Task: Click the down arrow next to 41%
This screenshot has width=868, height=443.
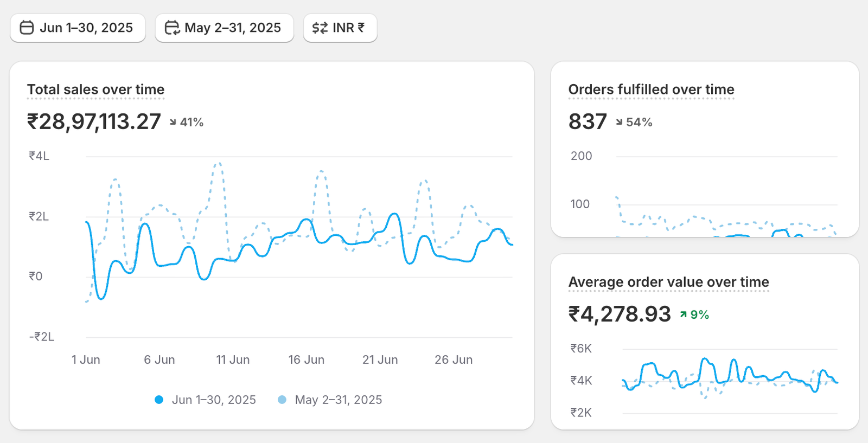Action: pyautogui.click(x=173, y=123)
